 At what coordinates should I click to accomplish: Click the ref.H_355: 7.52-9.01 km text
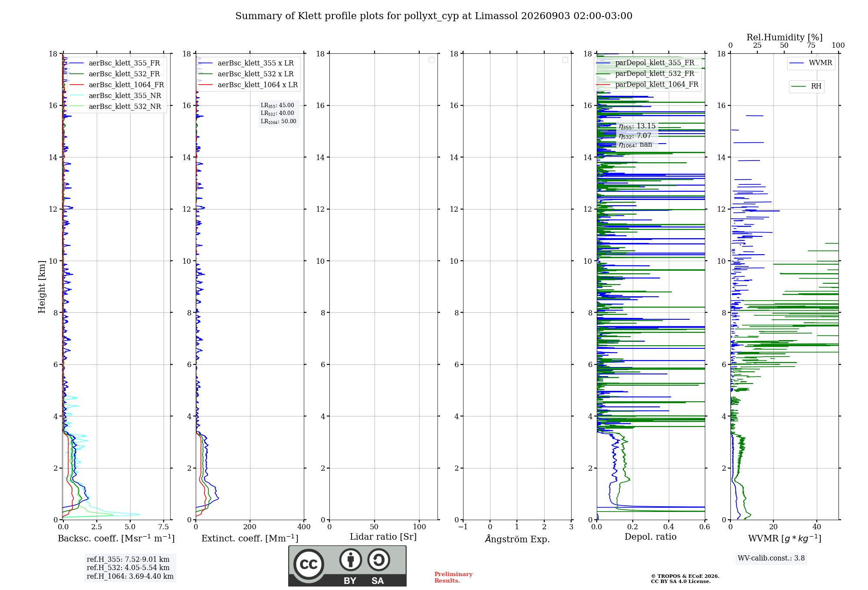click(128, 560)
